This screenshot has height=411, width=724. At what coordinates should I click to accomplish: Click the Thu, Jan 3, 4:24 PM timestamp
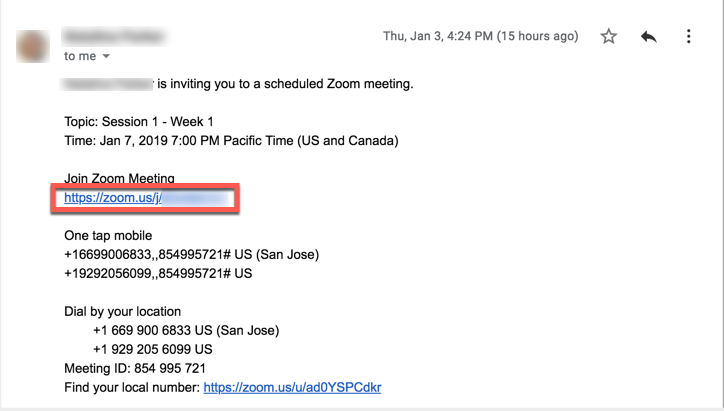coord(480,36)
